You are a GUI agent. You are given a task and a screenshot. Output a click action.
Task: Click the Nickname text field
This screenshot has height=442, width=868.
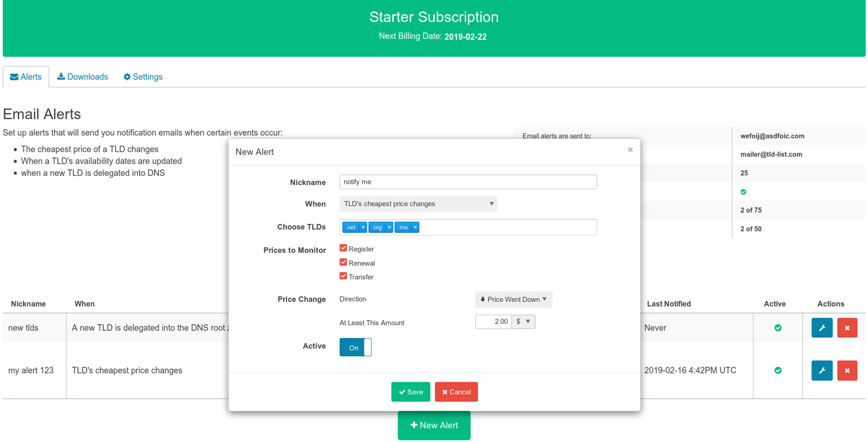coord(468,182)
